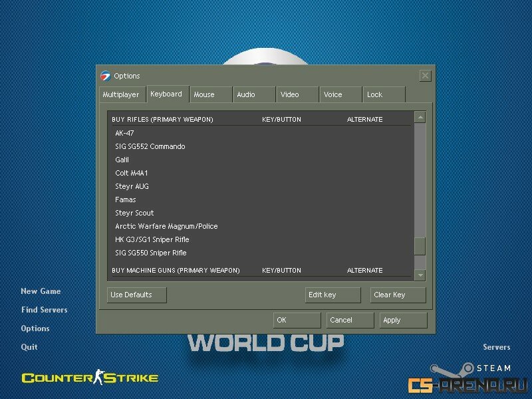Click the keybinding list scrollbar thumb
532x399 pixels.
[419, 246]
